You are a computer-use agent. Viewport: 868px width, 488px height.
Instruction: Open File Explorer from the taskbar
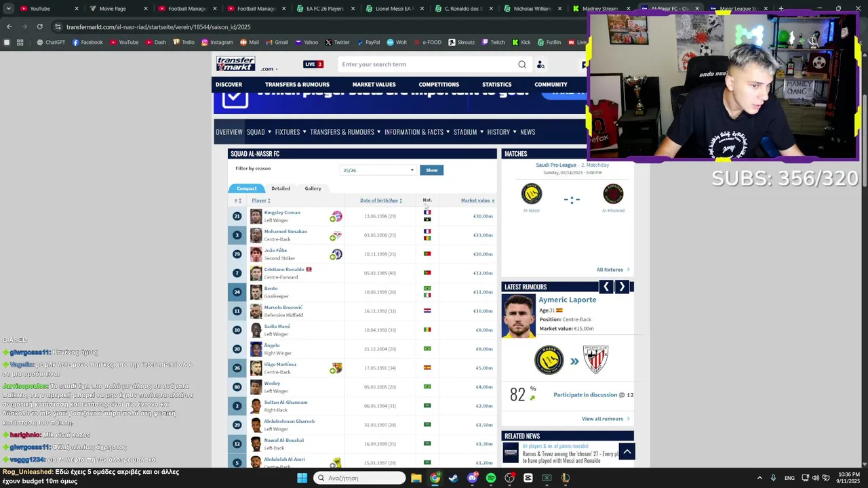click(x=416, y=478)
